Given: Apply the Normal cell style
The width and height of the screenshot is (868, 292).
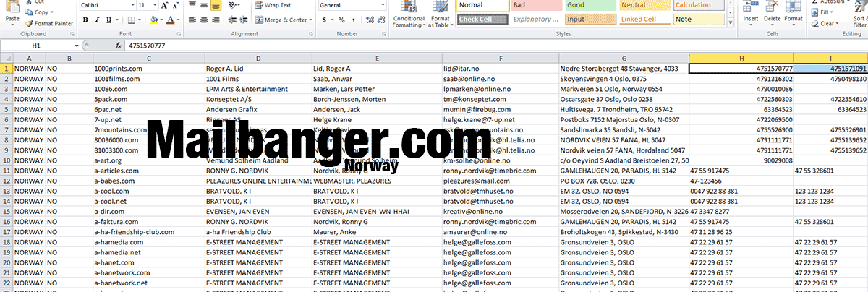Looking at the screenshot, I should coord(482,5).
